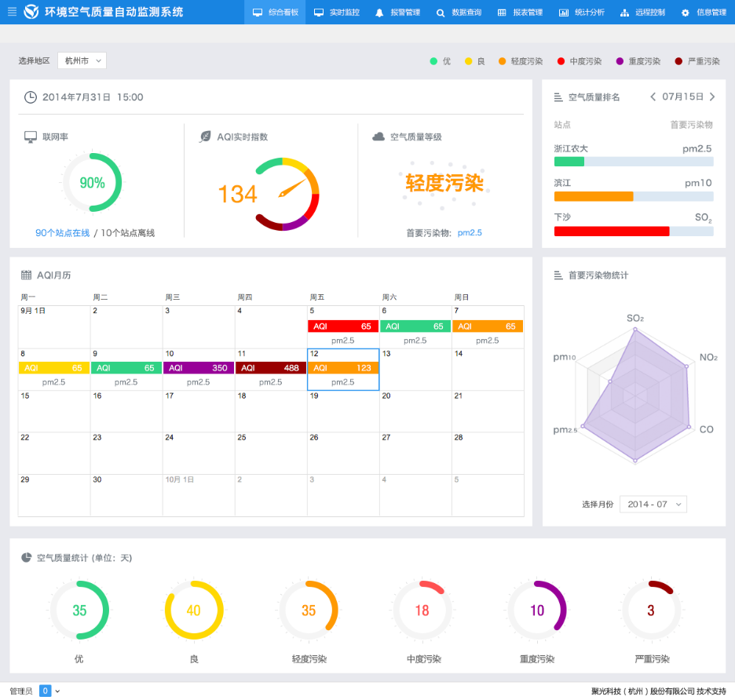Click the gear icon for 信息管理
Viewport: 735px width, 700px height.
pyautogui.click(x=686, y=13)
